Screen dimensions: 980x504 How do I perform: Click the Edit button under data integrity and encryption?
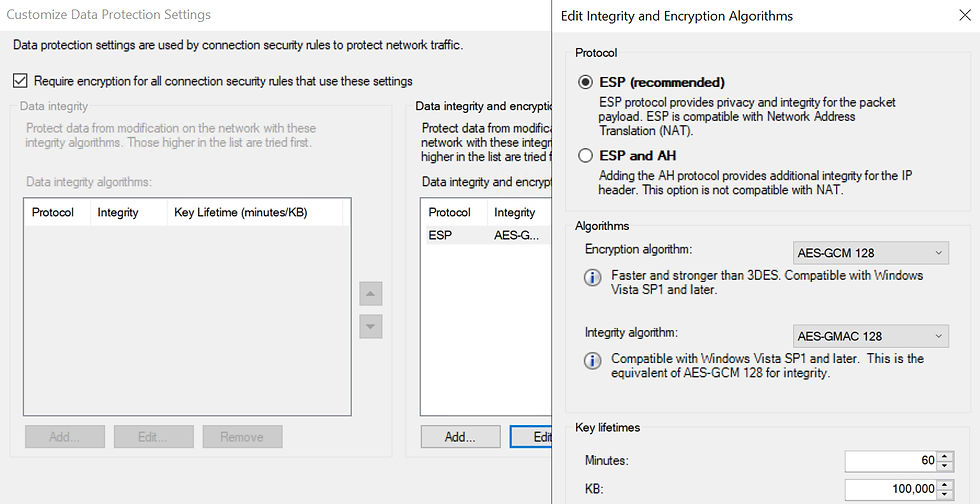click(531, 437)
